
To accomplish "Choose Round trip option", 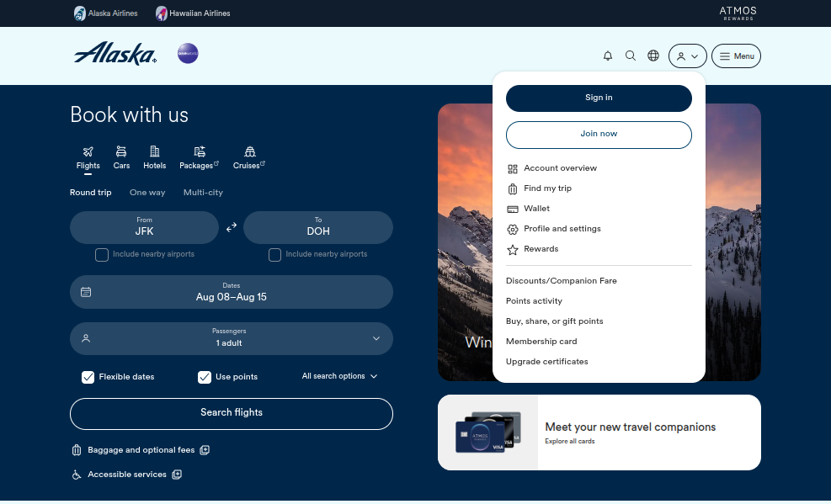I will (91, 193).
